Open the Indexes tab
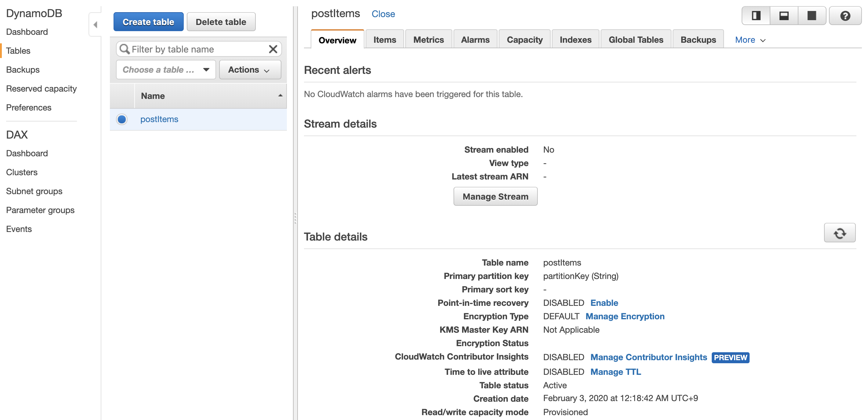 click(x=575, y=39)
